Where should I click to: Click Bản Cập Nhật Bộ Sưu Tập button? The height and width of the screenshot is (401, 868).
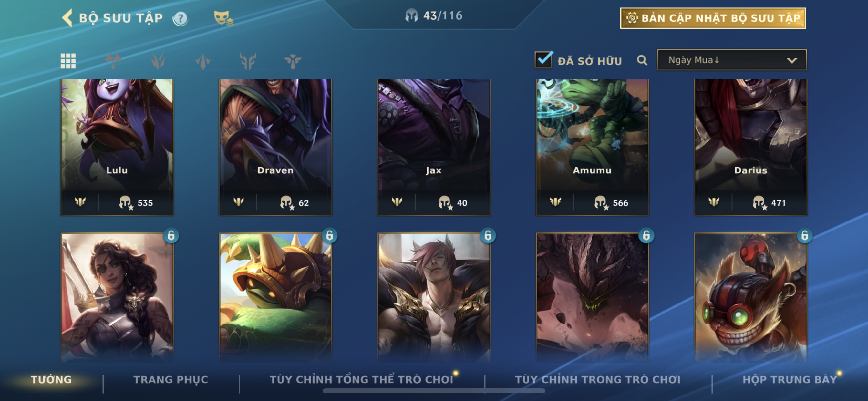(x=713, y=18)
